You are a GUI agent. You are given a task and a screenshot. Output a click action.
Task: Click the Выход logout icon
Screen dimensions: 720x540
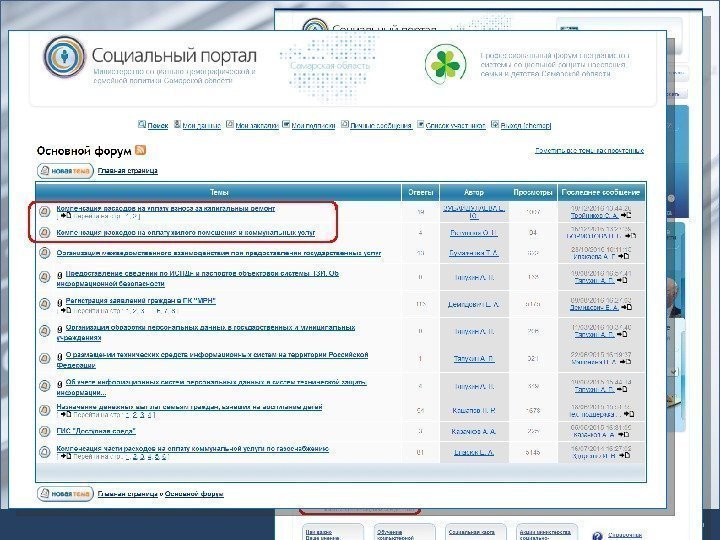point(495,124)
